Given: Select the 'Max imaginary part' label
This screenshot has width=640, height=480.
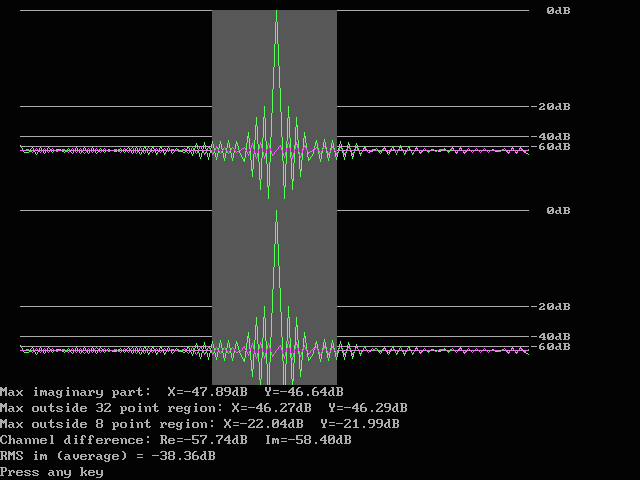Looking at the screenshot, I should tap(76, 392).
